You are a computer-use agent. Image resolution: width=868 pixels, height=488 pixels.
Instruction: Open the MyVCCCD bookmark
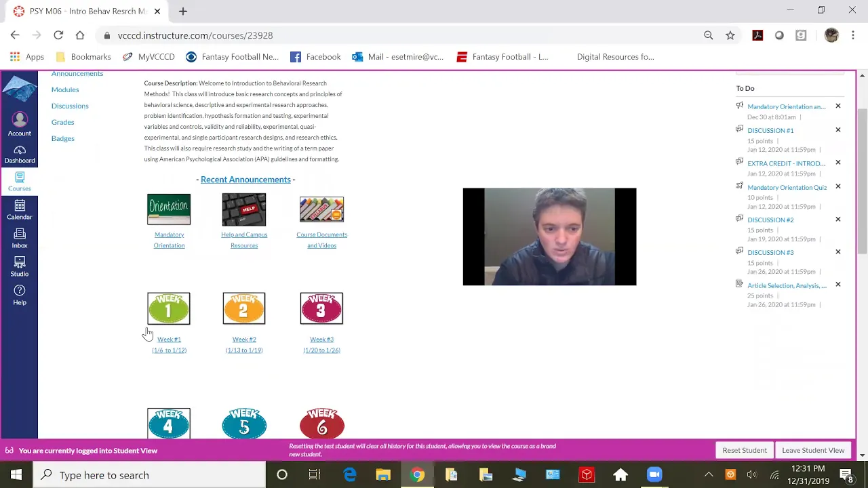pyautogui.click(x=149, y=57)
